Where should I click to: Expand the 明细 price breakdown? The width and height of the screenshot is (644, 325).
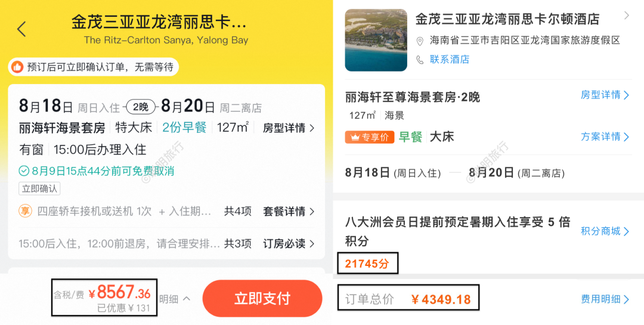(175, 298)
